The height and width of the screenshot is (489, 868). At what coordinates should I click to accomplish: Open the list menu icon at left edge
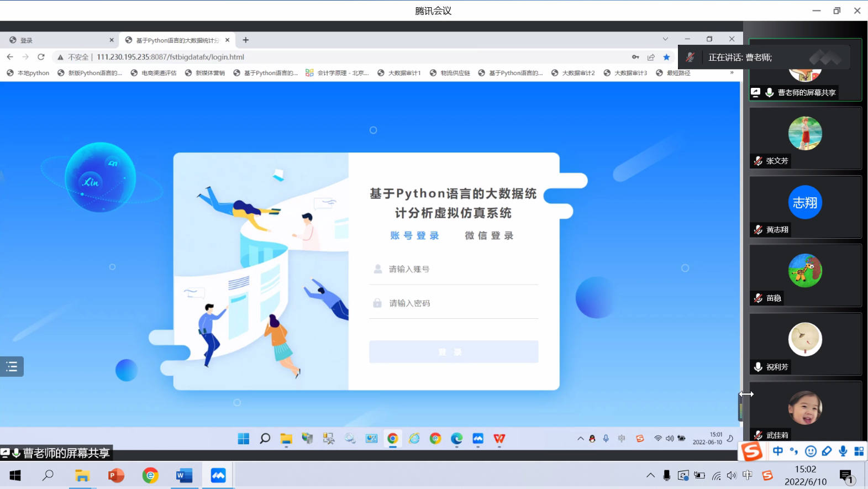click(12, 366)
